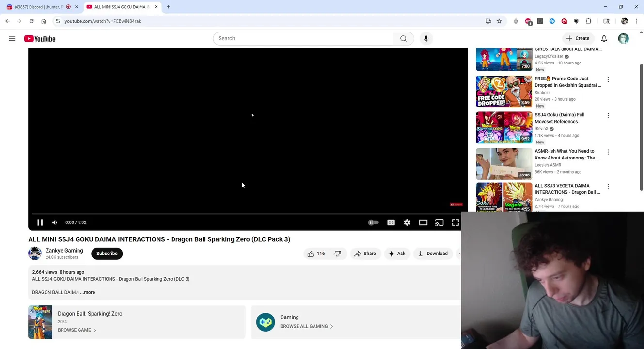Viewport: 644px width, 349px height.
Task: Focus the YouTube search field
Action: 303,38
